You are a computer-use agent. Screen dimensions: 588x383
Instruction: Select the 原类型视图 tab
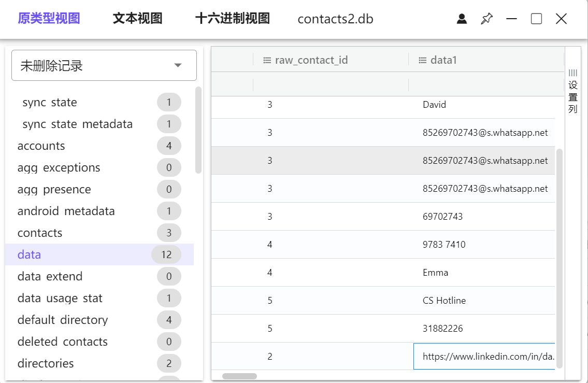pos(49,19)
